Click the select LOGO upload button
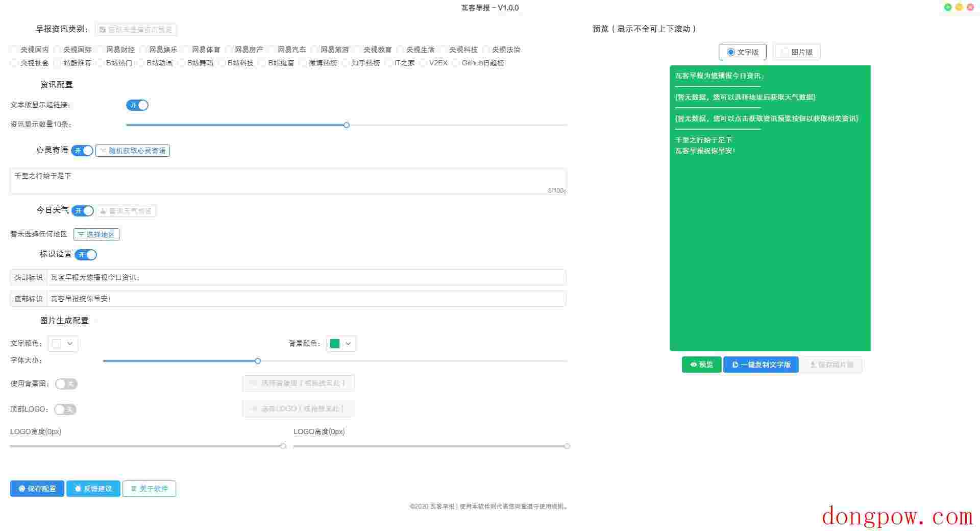Image resolution: width=980 pixels, height=531 pixels. click(x=299, y=409)
